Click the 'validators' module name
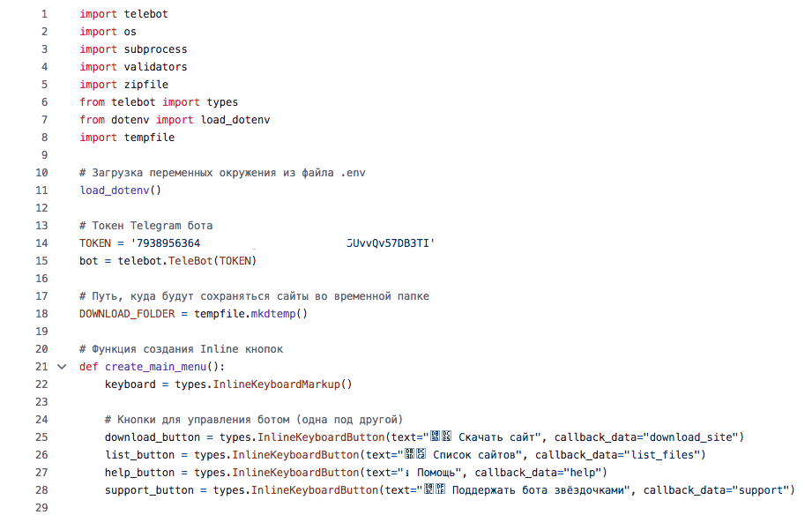Screen dimensions: 812x515 (x=155, y=67)
